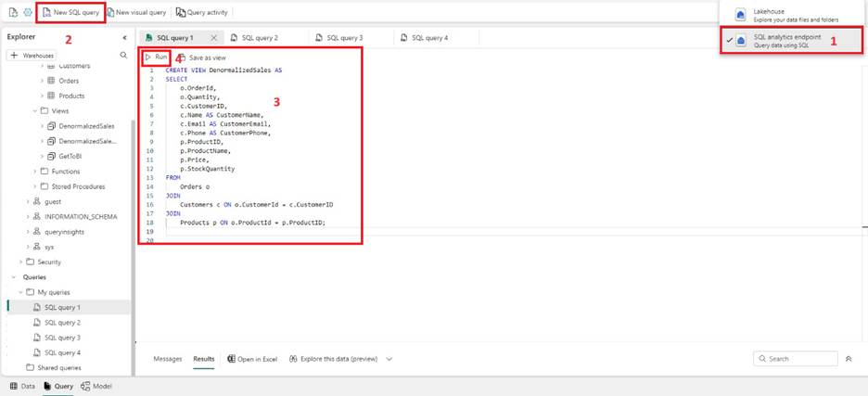The width and height of the screenshot is (868, 396).
Task: Switch to SQL query 3 tab
Action: pyautogui.click(x=338, y=38)
